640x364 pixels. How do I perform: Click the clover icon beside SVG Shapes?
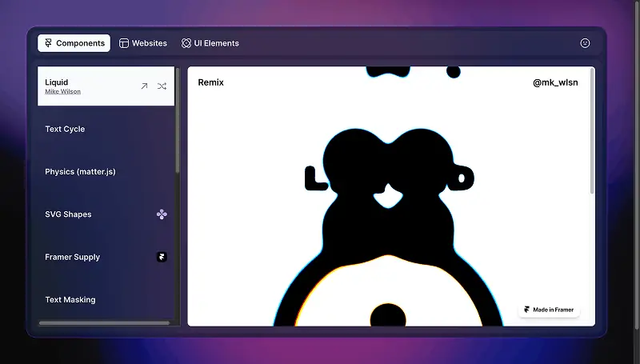[x=162, y=214]
